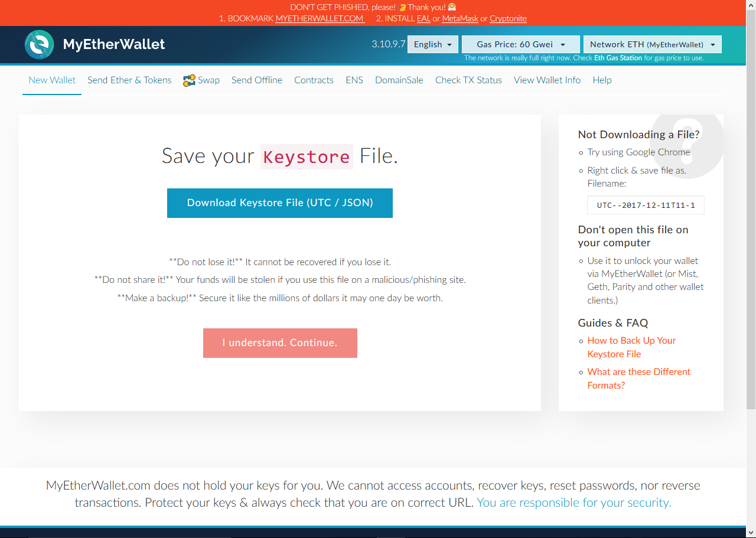Viewport: 756px width, 538px height.
Task: Click the key icon next to Swap
Action: (x=188, y=79)
